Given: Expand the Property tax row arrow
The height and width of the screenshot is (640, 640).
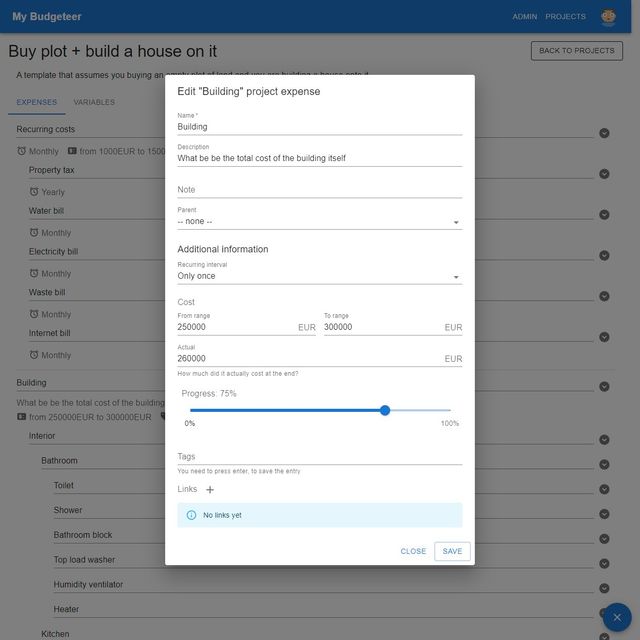Looking at the screenshot, I should click(604, 174).
